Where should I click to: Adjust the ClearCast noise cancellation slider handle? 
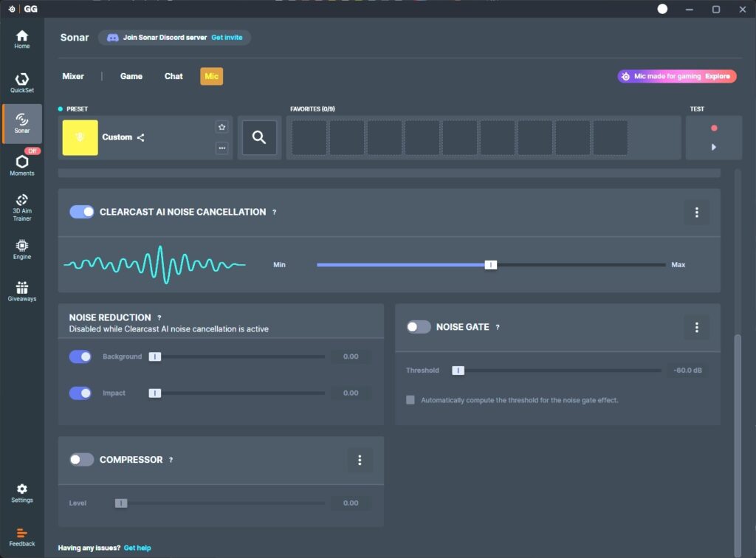click(491, 264)
